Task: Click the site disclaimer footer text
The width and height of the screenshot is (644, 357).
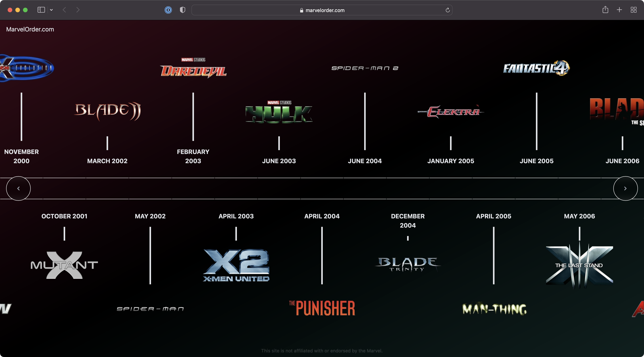Action: (322, 351)
